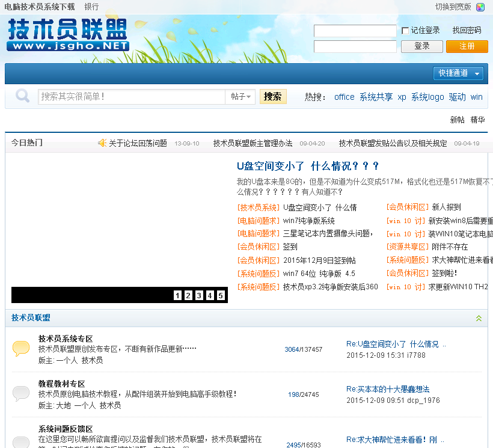Open announcement 技术员联盟发贴公告以及相关规定
Screen dimensions: 493x448
(393, 143)
